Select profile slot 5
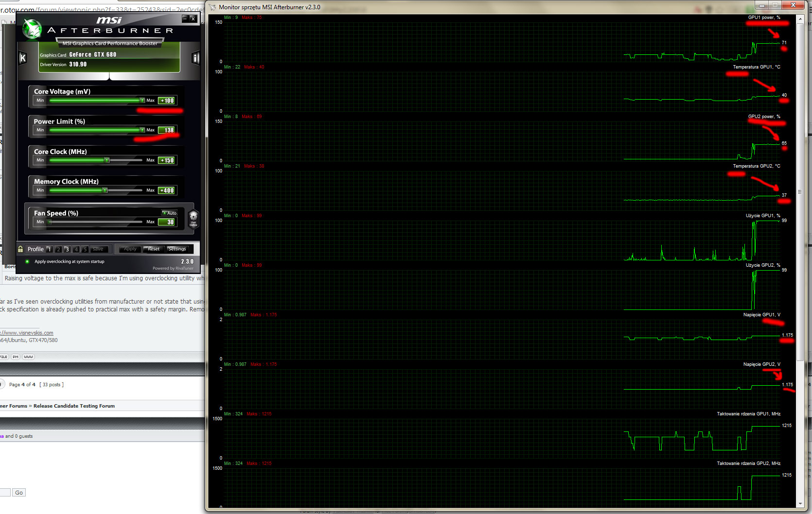This screenshot has width=812, height=514. [x=85, y=249]
